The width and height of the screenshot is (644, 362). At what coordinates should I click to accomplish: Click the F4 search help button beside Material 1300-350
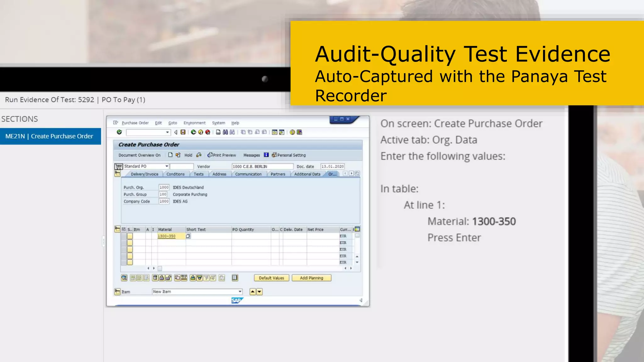[x=188, y=236]
